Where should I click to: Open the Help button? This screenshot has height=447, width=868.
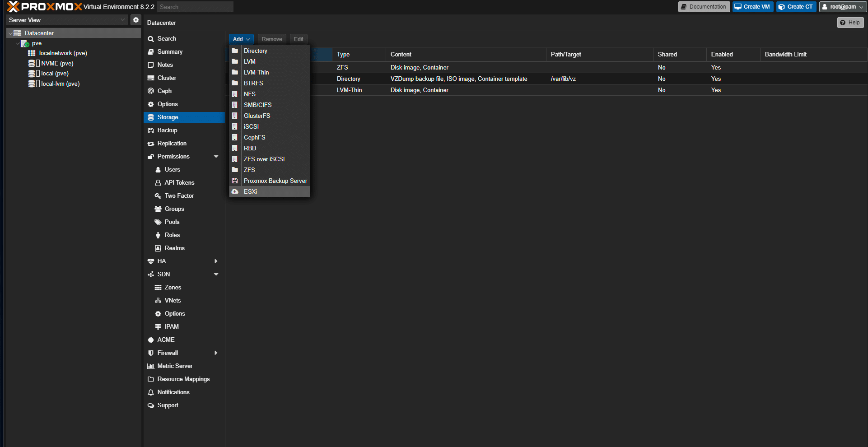[x=850, y=23]
